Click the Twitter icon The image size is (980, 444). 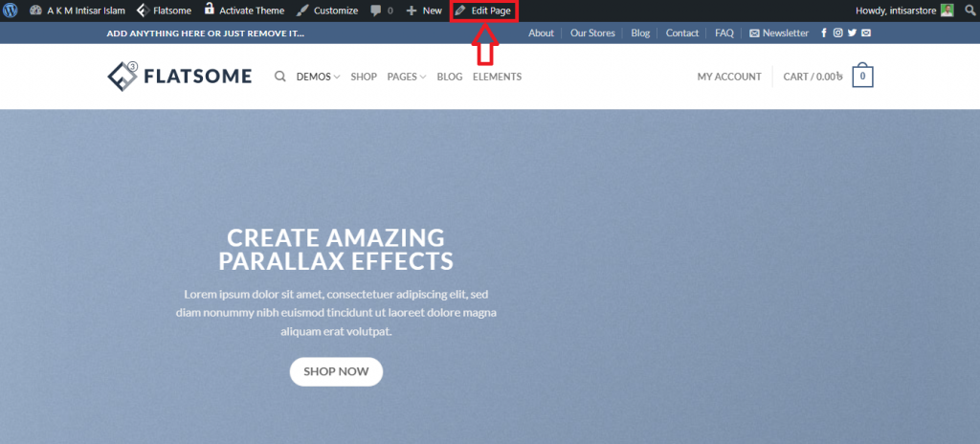(852, 33)
